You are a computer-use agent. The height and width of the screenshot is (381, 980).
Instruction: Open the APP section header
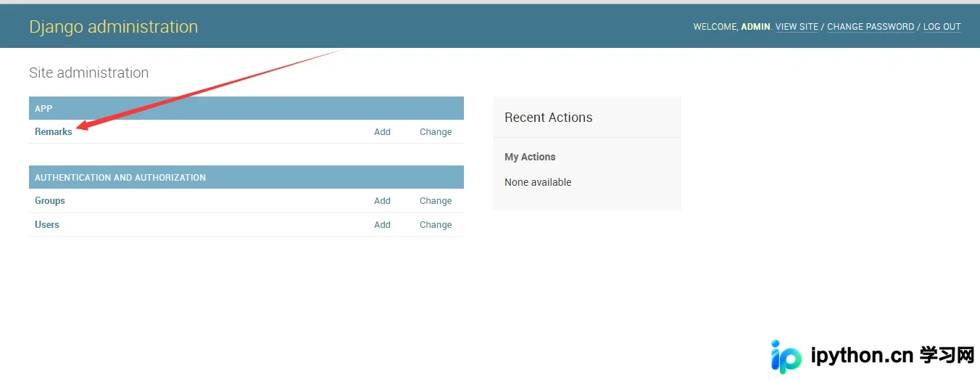[x=43, y=108]
